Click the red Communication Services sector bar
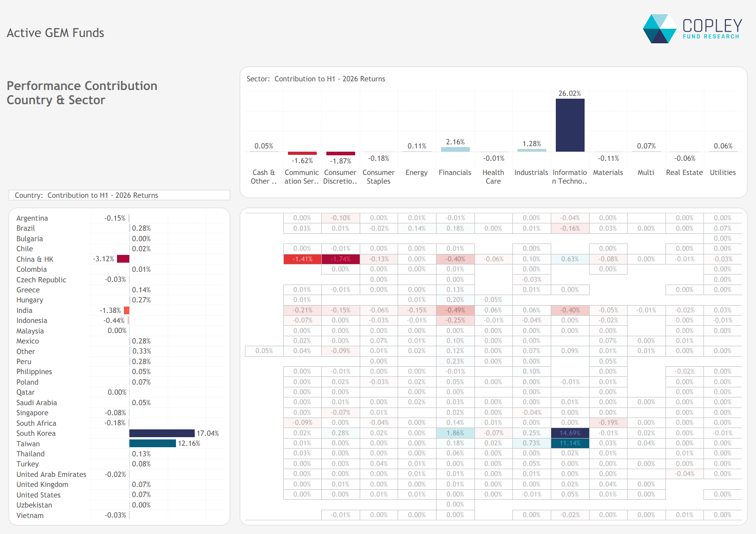This screenshot has height=534, width=756. click(302, 153)
